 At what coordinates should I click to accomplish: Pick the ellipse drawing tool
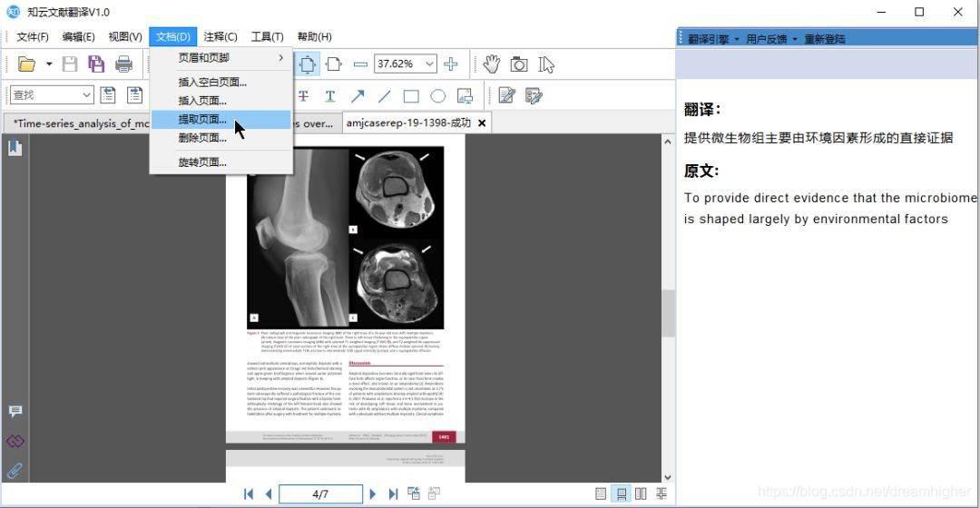(437, 96)
